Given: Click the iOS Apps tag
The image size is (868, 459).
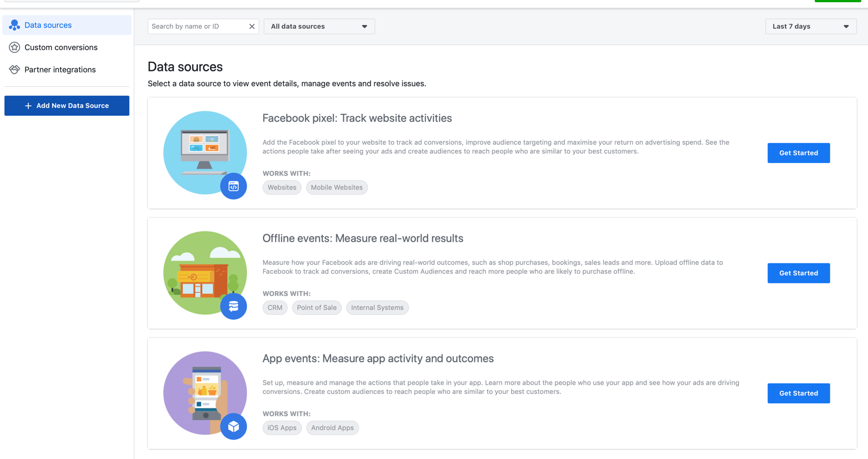Looking at the screenshot, I should 282,428.
